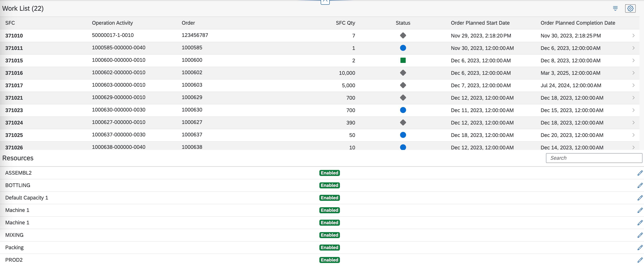Image resolution: width=644 pixels, height=266 pixels.
Task: Click blue status circle for SFC 371011
Action: point(403,48)
